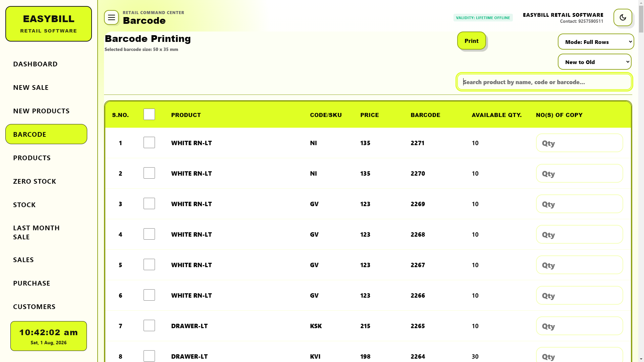The image size is (644, 362).
Task: Click the EasyBill Retail Software logo
Action: pos(49,24)
